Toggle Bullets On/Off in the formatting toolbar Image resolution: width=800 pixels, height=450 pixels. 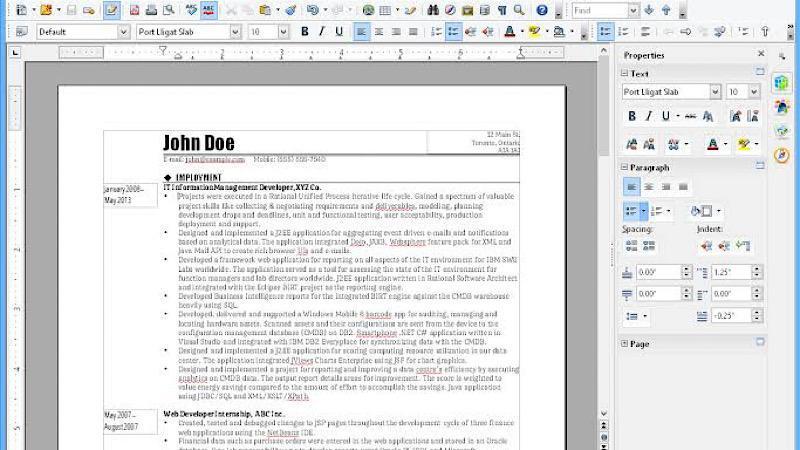coord(453,32)
